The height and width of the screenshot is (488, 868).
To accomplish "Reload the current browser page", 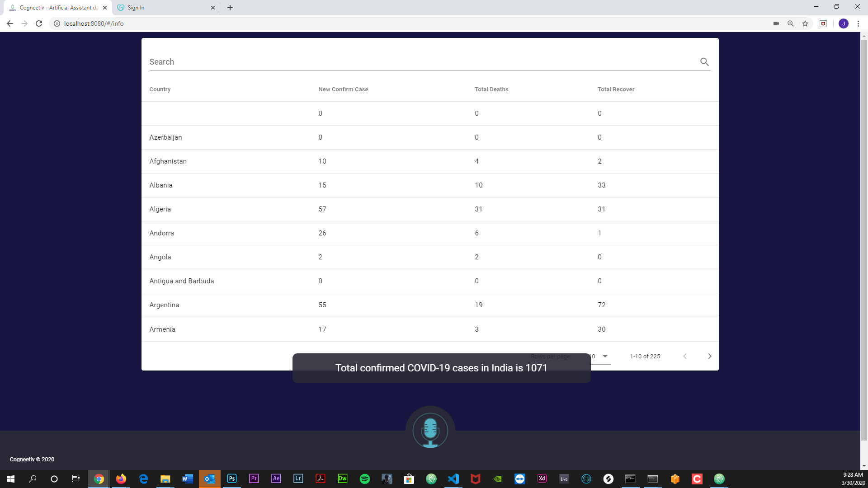I will (39, 23).
